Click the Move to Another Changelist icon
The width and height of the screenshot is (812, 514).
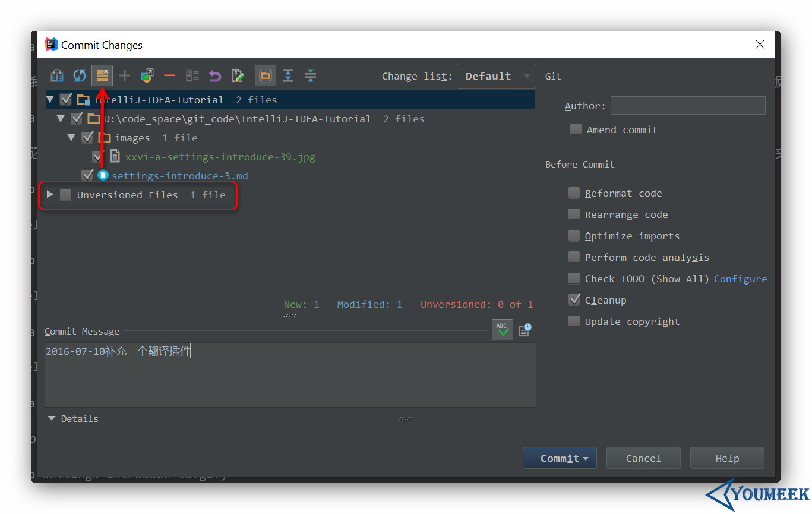coord(147,75)
